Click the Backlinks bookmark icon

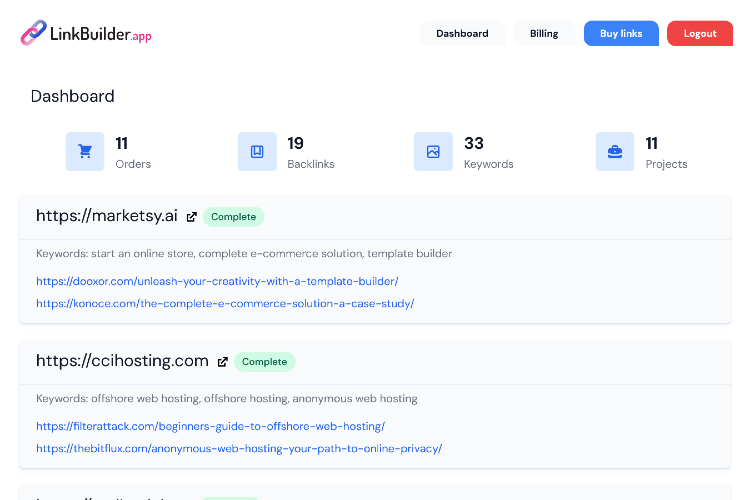tap(257, 152)
